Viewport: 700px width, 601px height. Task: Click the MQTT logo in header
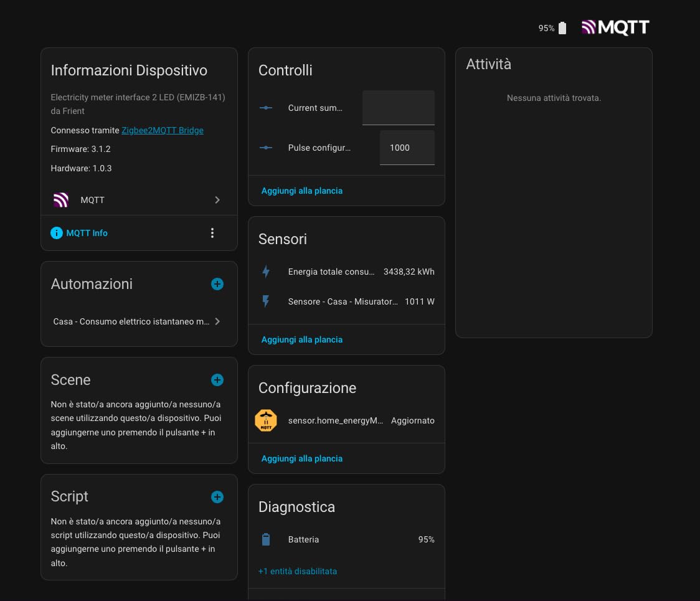[x=615, y=27]
